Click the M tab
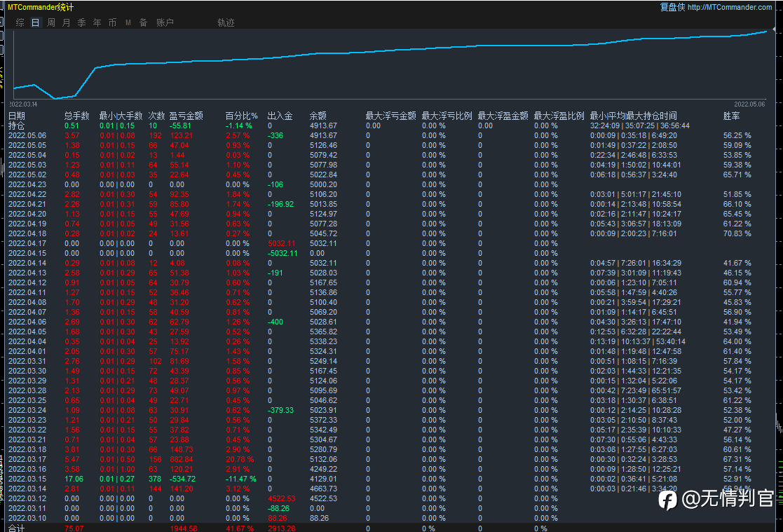 pos(128,22)
